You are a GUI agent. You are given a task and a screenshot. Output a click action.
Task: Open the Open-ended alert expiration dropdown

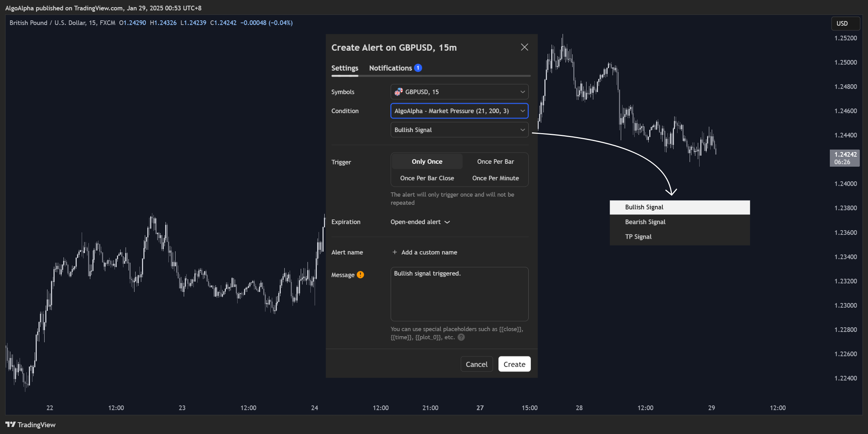420,222
